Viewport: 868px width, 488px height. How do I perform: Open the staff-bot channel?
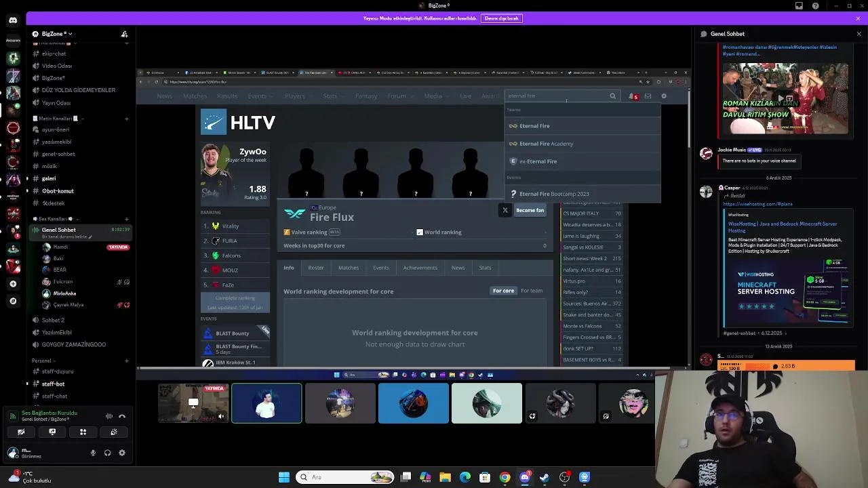coord(53,384)
